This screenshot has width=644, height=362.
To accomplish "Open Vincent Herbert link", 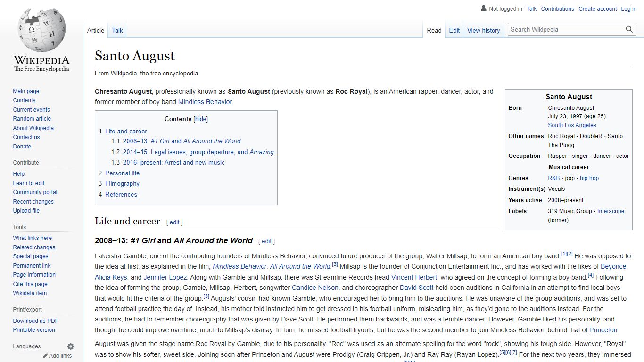I will pyautogui.click(x=414, y=277).
